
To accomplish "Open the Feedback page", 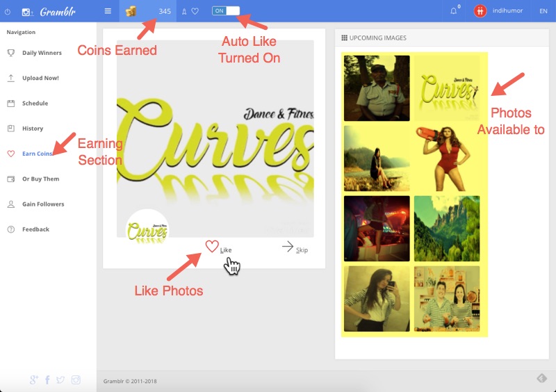I will click(x=36, y=229).
